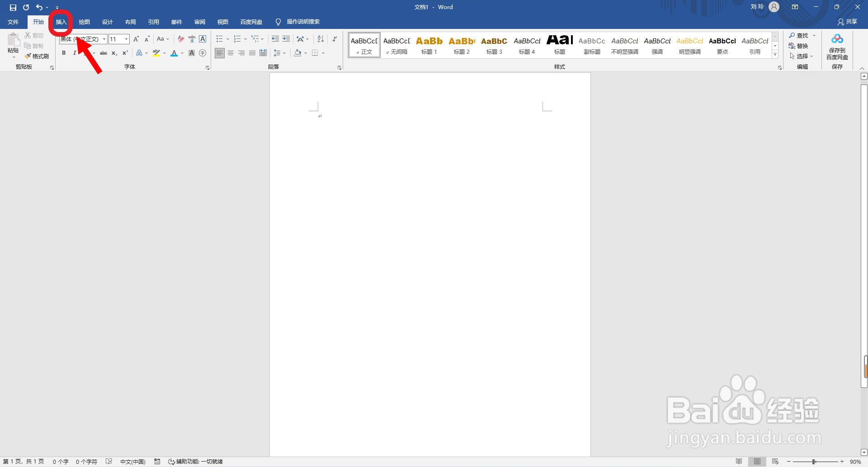Screen dimensions: 868x467
Task: Click the shading paint bucket icon
Action: pyautogui.click(x=297, y=53)
